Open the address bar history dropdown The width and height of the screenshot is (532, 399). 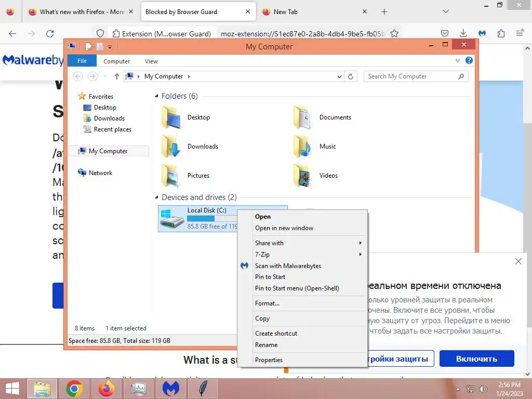[x=339, y=77]
